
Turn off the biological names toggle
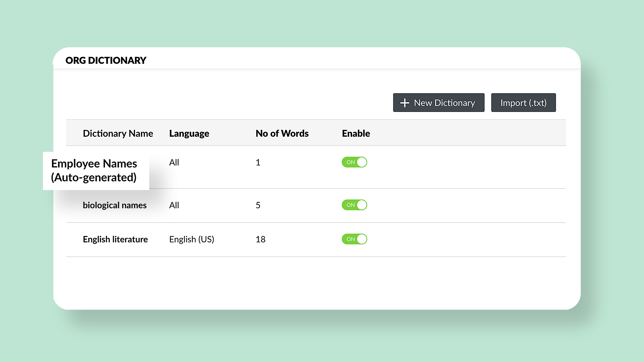click(x=354, y=205)
